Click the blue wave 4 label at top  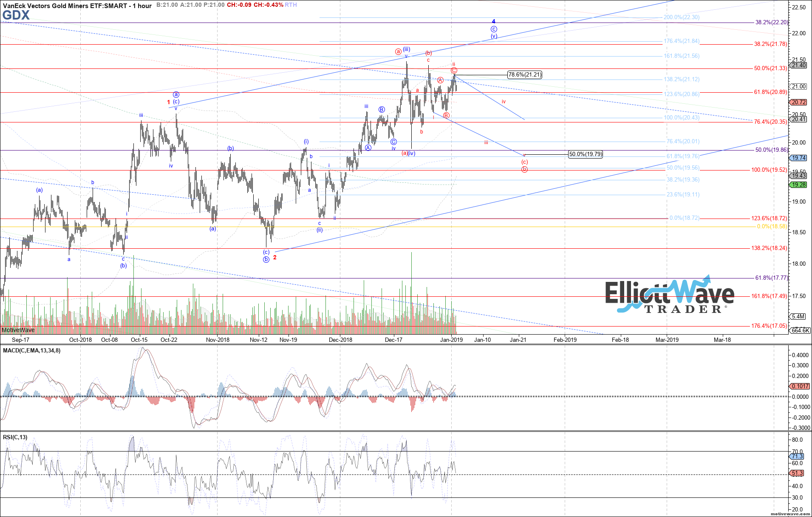pos(494,21)
